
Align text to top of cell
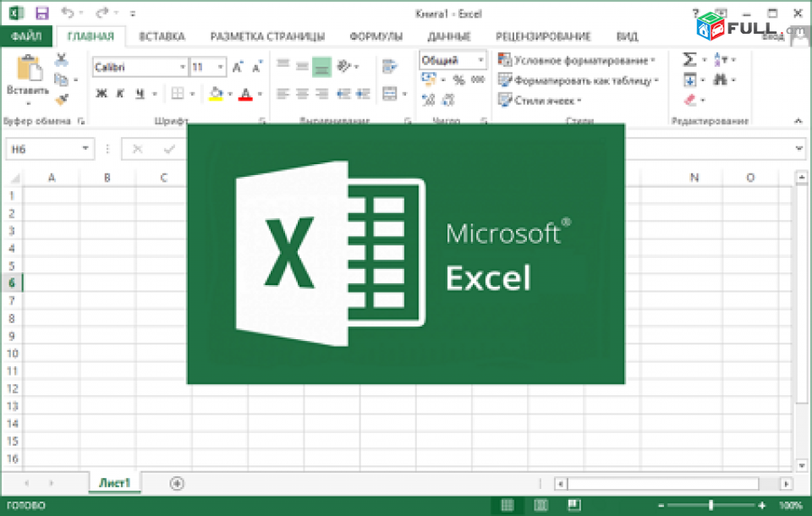click(283, 66)
